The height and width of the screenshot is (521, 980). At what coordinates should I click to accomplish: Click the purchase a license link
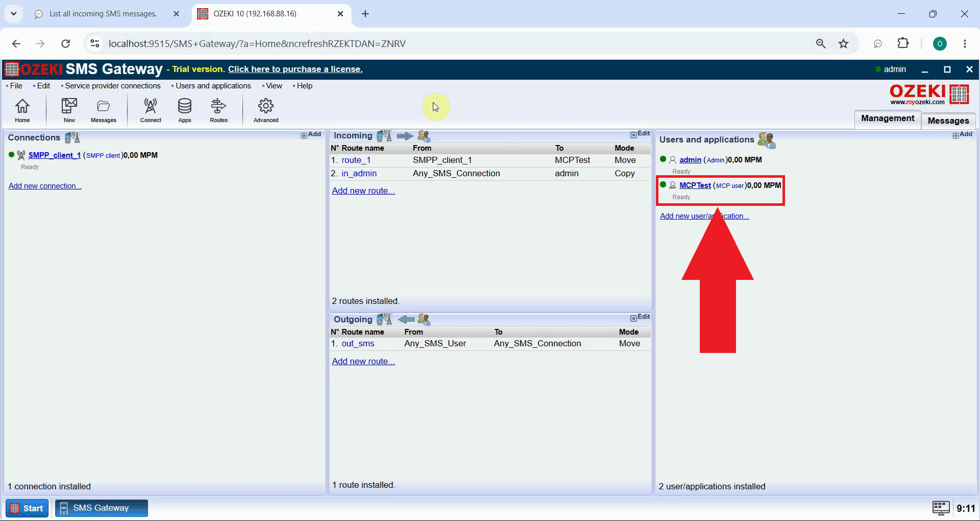point(295,69)
